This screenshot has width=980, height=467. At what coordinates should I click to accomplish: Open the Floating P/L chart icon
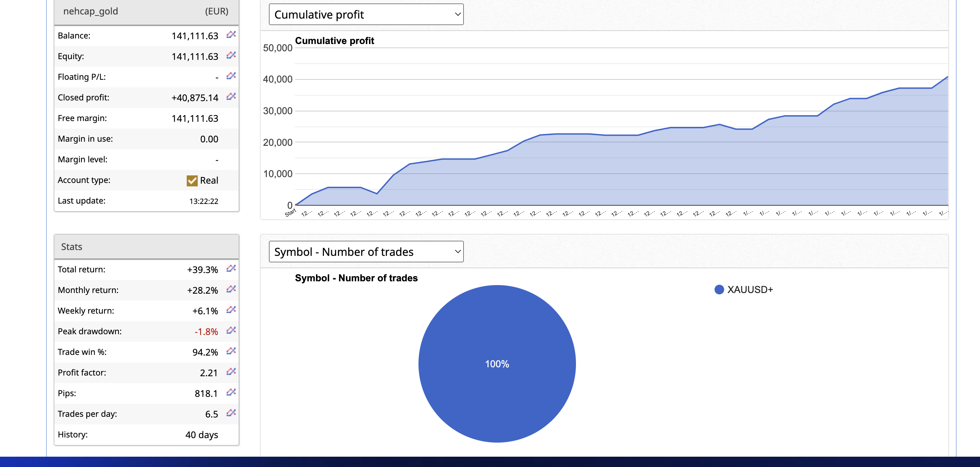[x=231, y=76]
